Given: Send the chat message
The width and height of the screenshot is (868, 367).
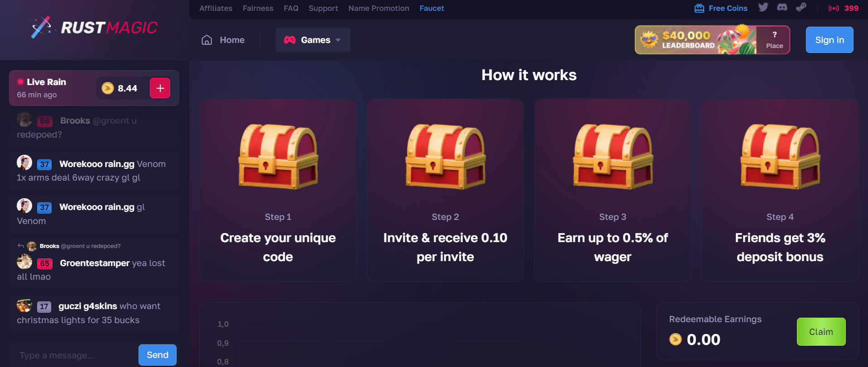Looking at the screenshot, I should click(158, 355).
